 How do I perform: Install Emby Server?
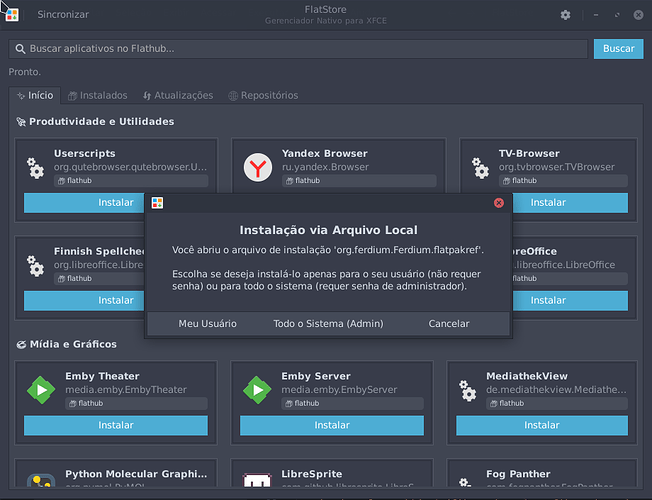[332, 425]
